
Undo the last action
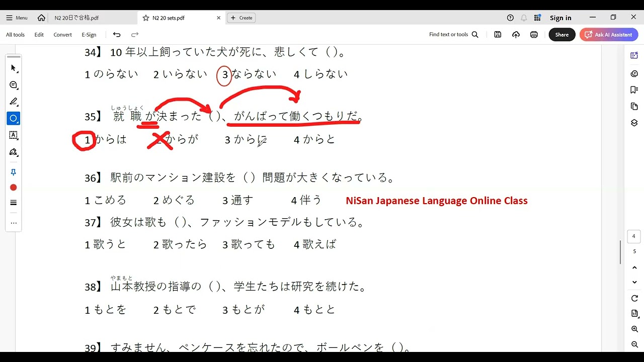(117, 35)
